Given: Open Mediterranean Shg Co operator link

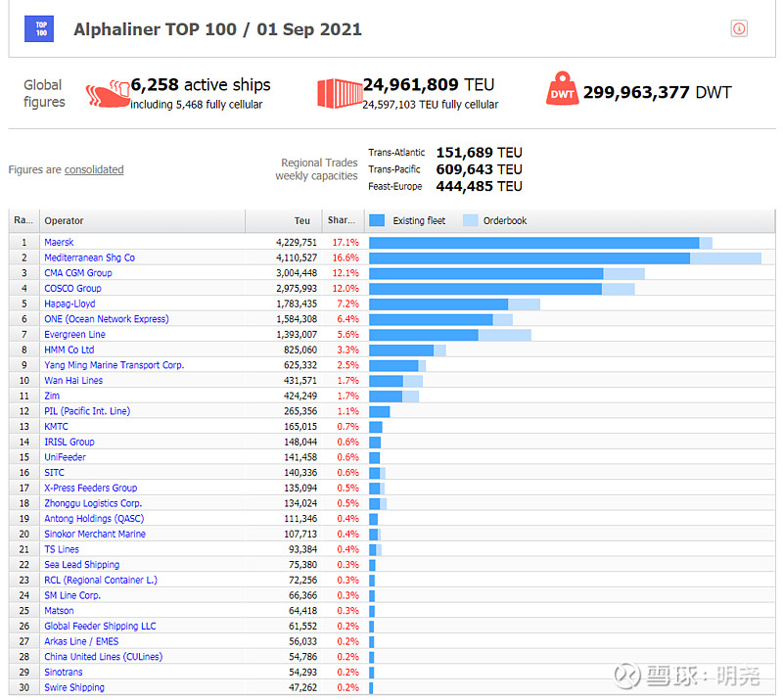Looking at the screenshot, I should [x=89, y=257].
